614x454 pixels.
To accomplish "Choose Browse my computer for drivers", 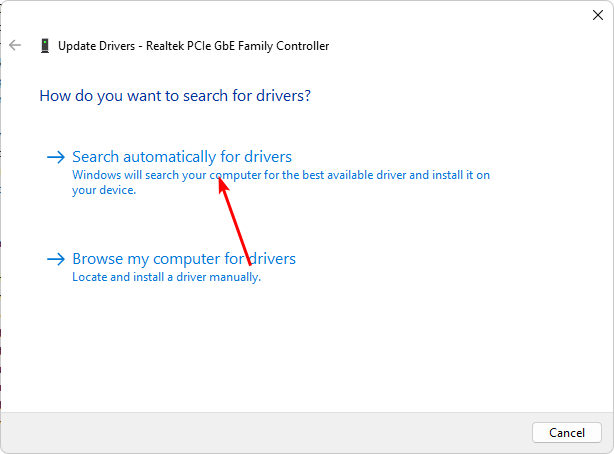I will [184, 259].
